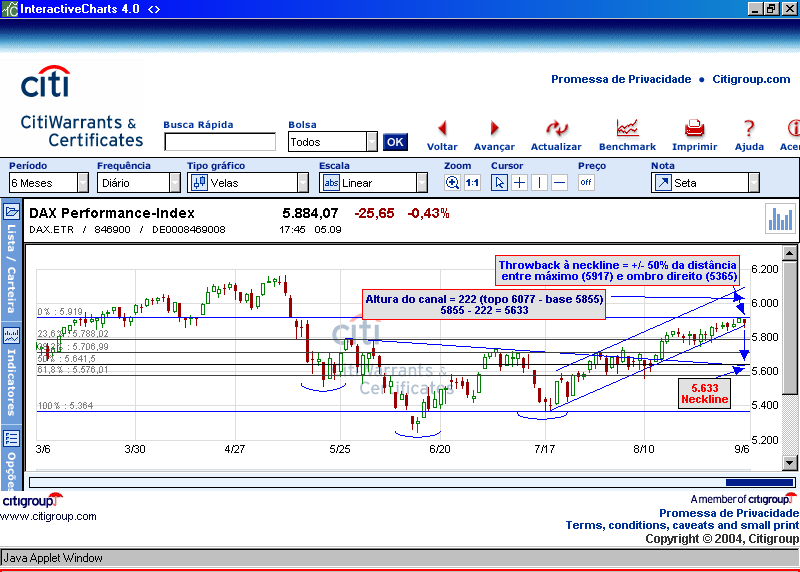Click the chart scroll-up arrow
Screen dimensions: 800x572
(789, 253)
